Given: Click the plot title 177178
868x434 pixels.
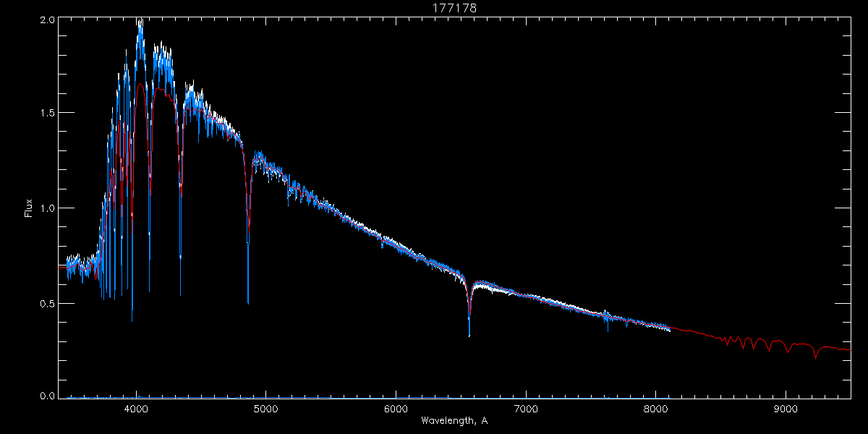Looking at the screenshot, I should point(455,8).
